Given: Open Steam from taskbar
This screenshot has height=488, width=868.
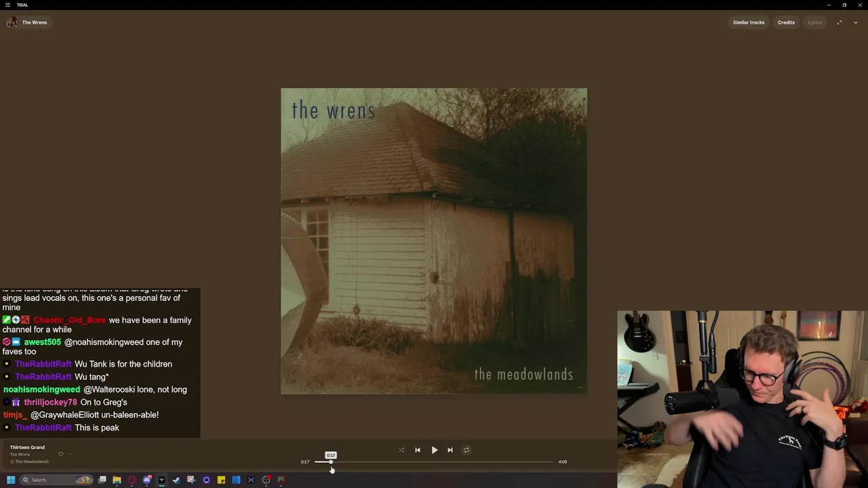Looking at the screenshot, I should pyautogui.click(x=176, y=480).
